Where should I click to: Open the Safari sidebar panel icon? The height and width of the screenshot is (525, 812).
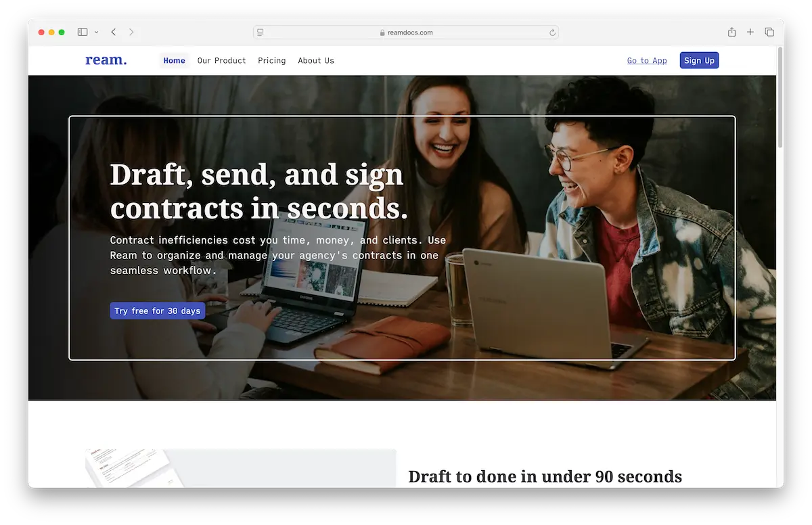83,32
